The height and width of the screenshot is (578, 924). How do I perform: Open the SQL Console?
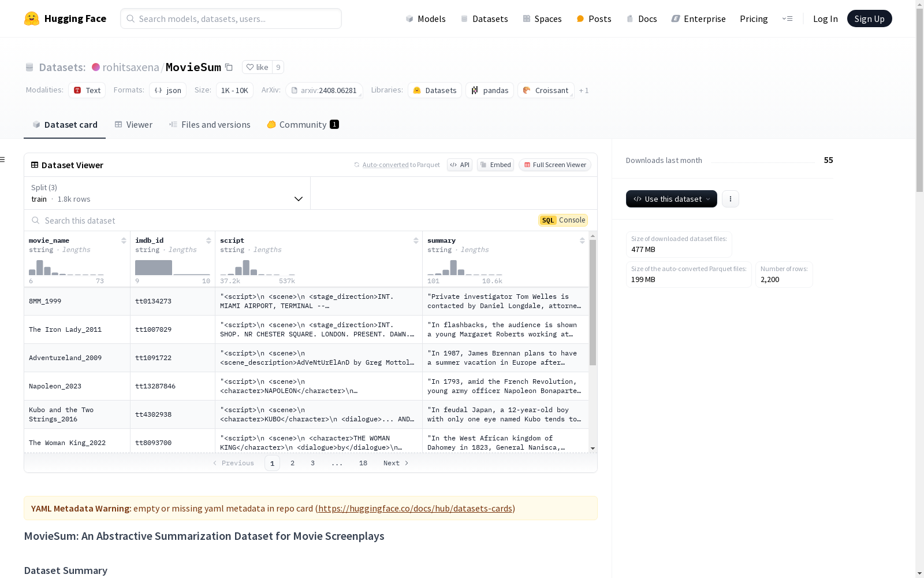point(563,220)
